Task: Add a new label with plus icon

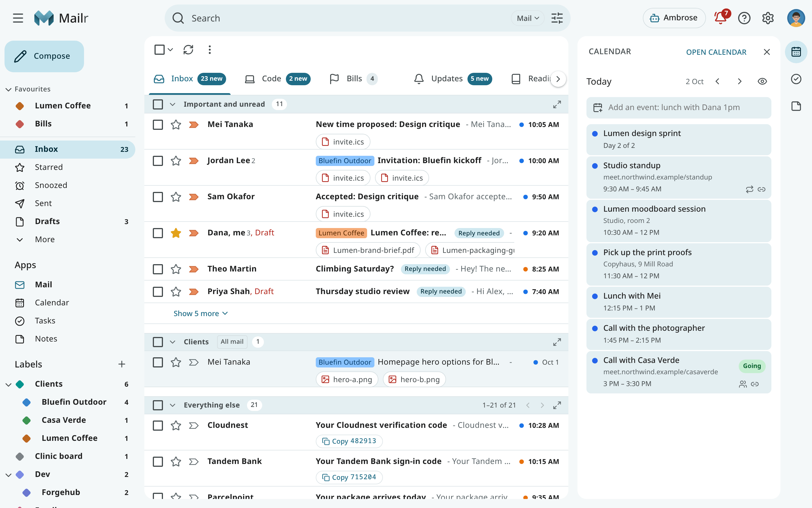Action: pyautogui.click(x=122, y=364)
